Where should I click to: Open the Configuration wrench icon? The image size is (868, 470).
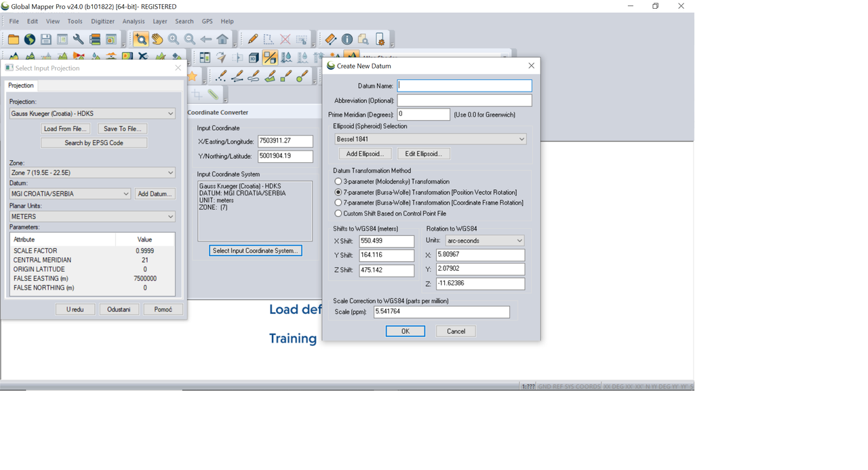tap(78, 39)
